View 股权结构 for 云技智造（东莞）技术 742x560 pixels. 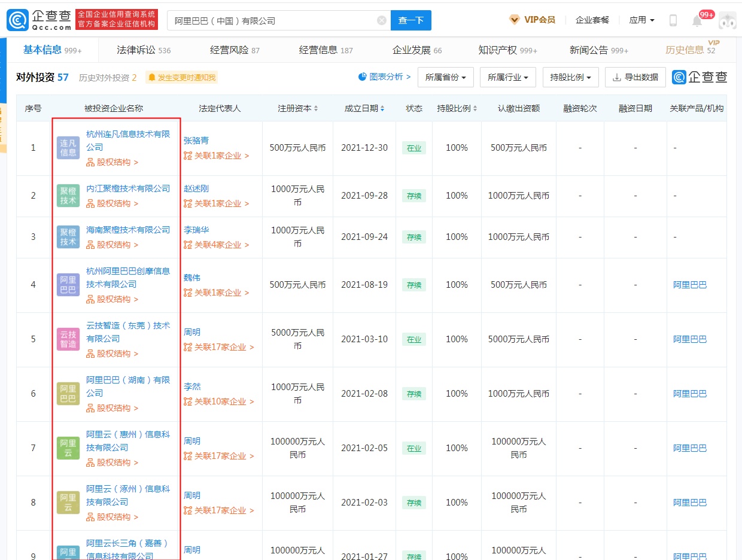click(112, 354)
